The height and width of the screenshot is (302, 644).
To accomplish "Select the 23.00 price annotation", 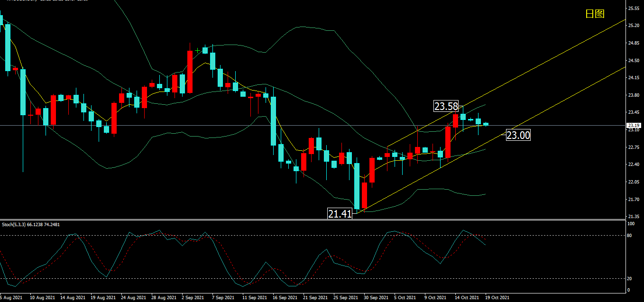I will click(518, 135).
